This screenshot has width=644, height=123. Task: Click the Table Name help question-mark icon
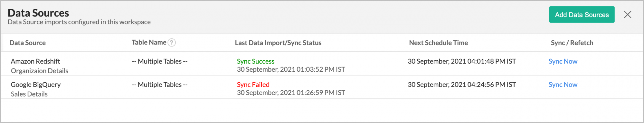pyautogui.click(x=172, y=43)
